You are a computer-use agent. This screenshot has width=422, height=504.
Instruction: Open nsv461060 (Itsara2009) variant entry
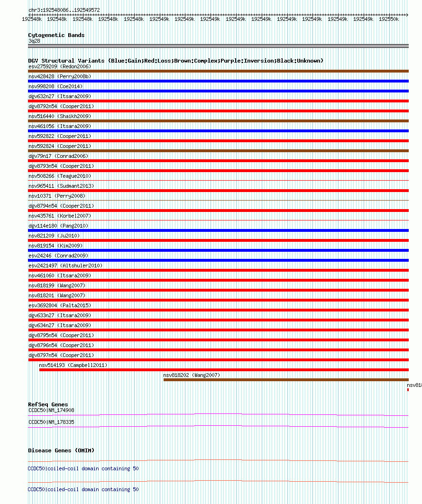[x=60, y=276]
